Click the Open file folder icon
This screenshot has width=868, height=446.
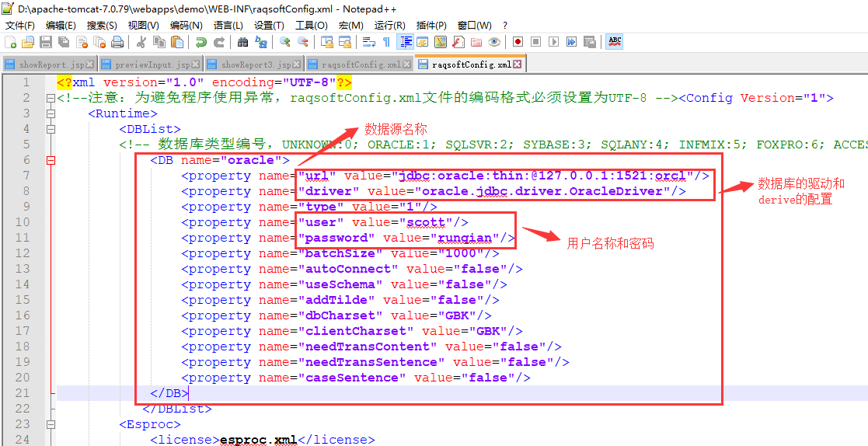[28, 41]
